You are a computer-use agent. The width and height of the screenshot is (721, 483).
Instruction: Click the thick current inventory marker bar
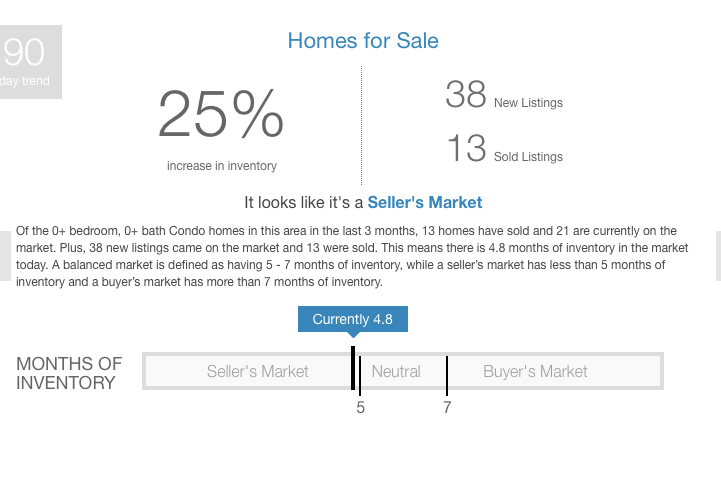point(353,368)
